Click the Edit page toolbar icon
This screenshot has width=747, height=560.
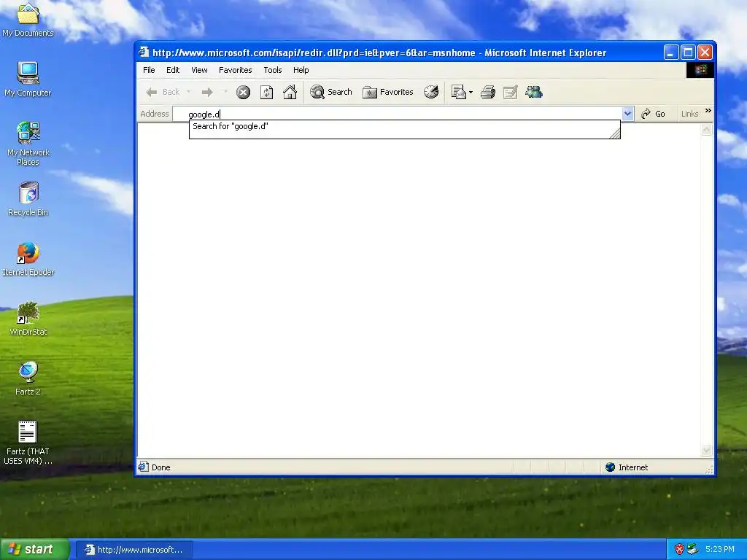(510, 92)
